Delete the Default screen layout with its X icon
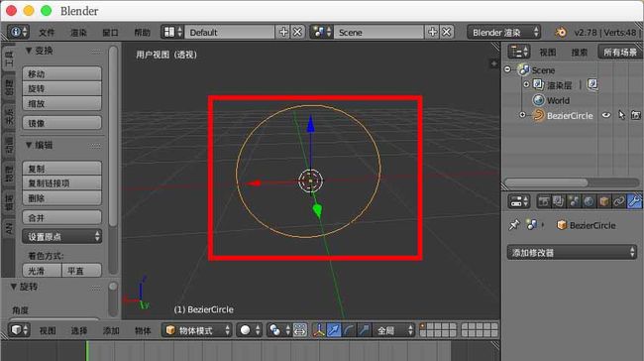Image resolution: width=644 pixels, height=361 pixels. pos(298,32)
